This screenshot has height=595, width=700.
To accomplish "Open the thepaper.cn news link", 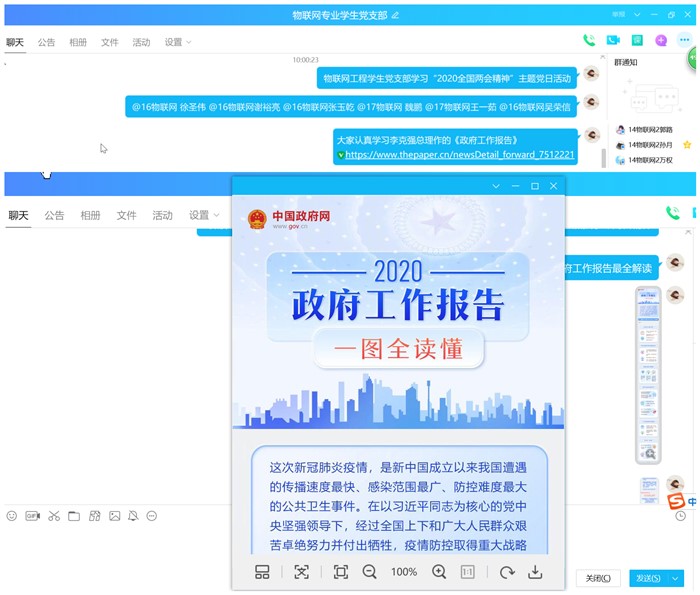I will pyautogui.click(x=460, y=156).
